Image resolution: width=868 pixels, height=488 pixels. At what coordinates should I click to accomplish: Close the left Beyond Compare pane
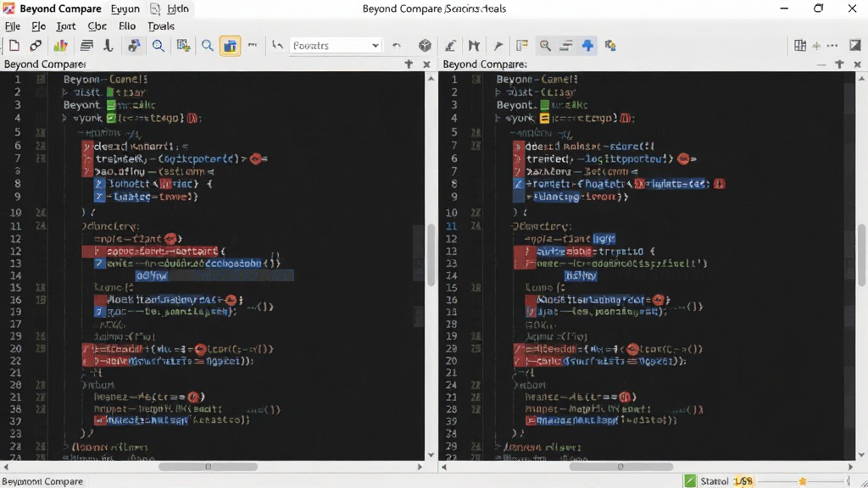click(x=427, y=64)
